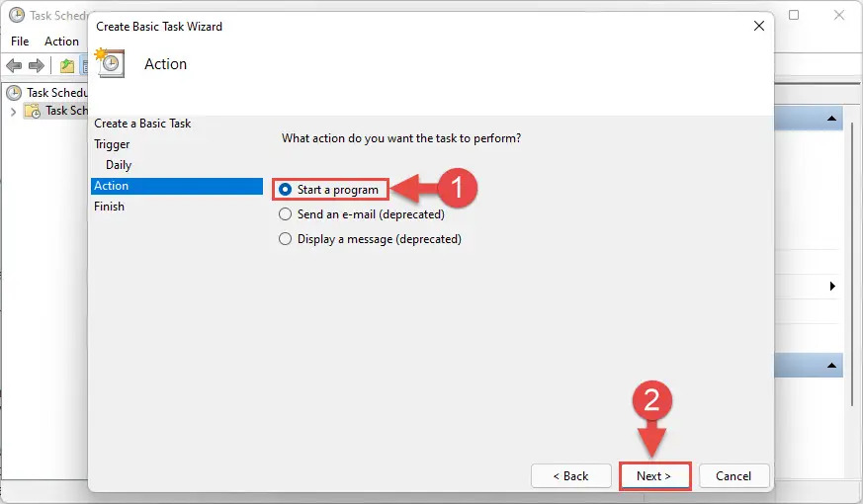Click the Task Scheduler title bar clock icon
Screen dimensions: 863x504
[17, 15]
